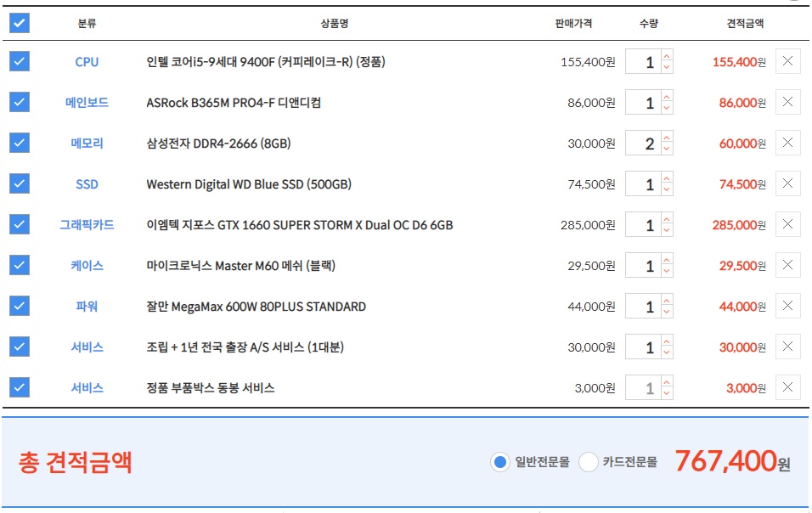The width and height of the screenshot is (812, 513).
Task: Increase 조립 서비스 quantity with up arrow
Action: pos(667,341)
